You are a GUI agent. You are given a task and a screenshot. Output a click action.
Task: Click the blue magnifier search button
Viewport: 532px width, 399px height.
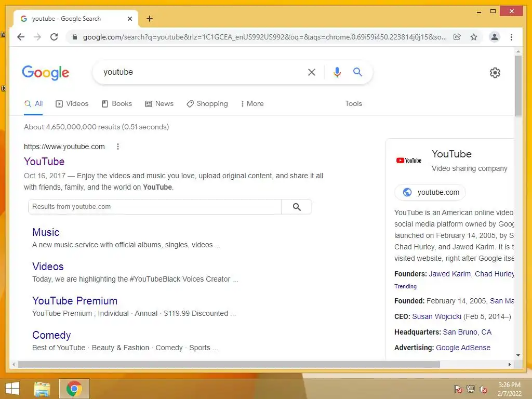coord(357,72)
